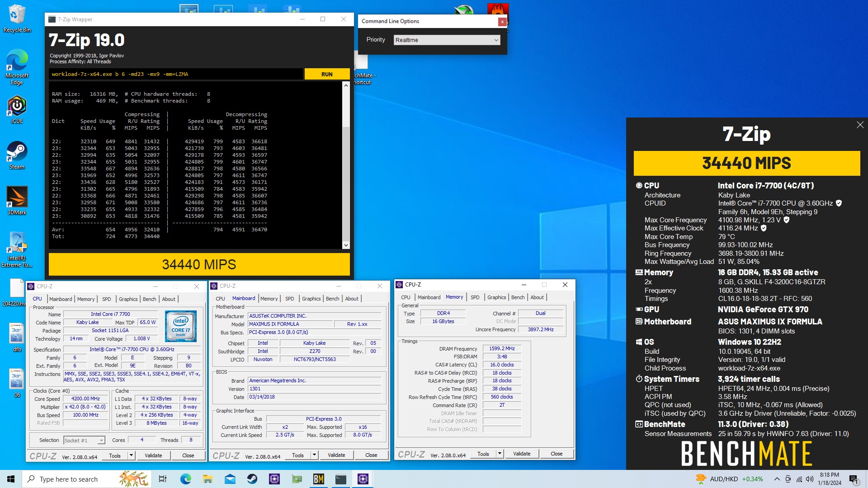Image resolution: width=868 pixels, height=488 pixels.
Task: Open Memory tab in Intel Core i7 CPU-Z window
Action: pyautogui.click(x=86, y=299)
